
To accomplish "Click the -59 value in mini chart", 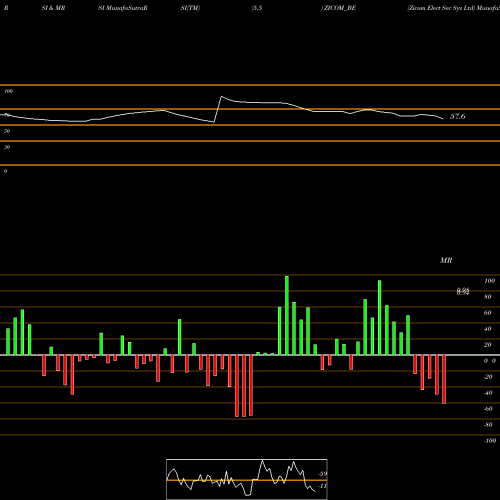I will pos(322,474).
